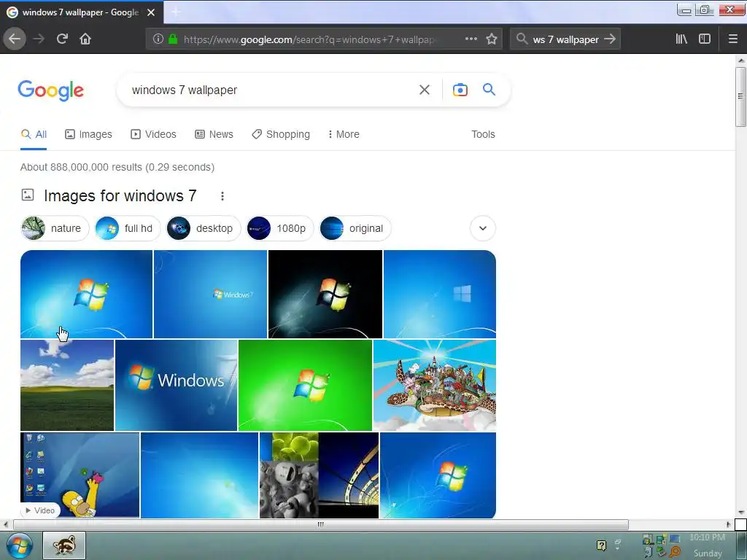Toggle the sidebar view icon

tap(705, 39)
